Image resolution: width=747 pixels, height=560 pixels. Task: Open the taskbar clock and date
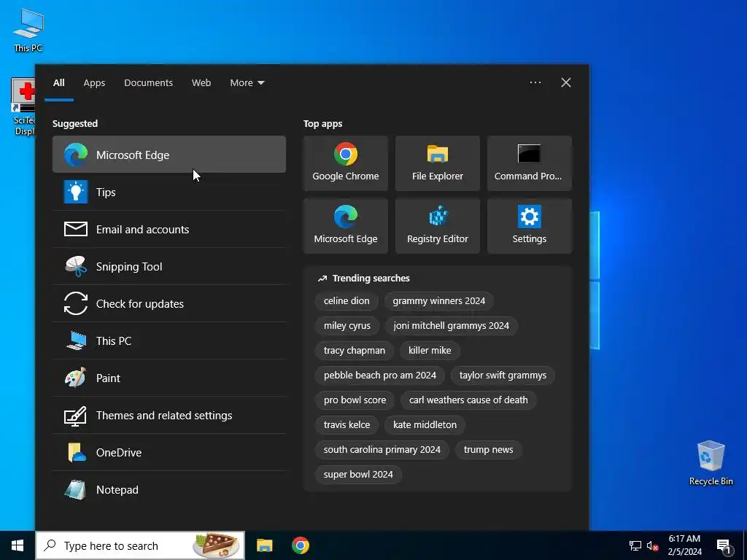point(684,545)
